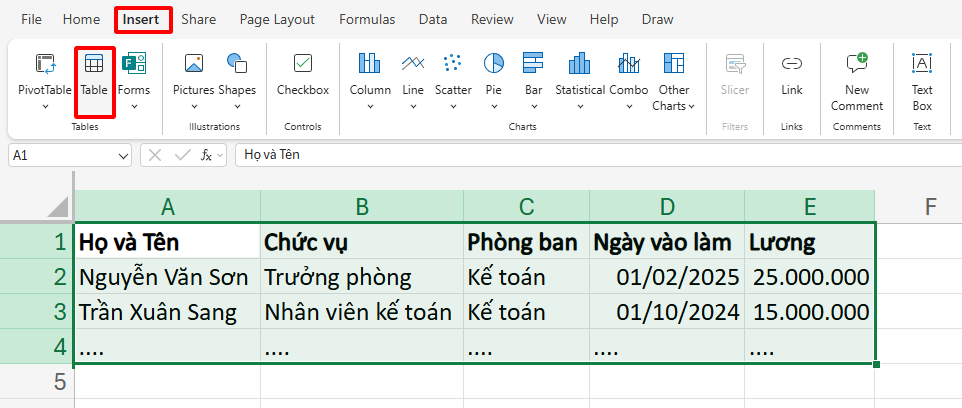The width and height of the screenshot is (962, 408).
Task: Click the formula bar confirm checkmark
Action: [x=183, y=155]
